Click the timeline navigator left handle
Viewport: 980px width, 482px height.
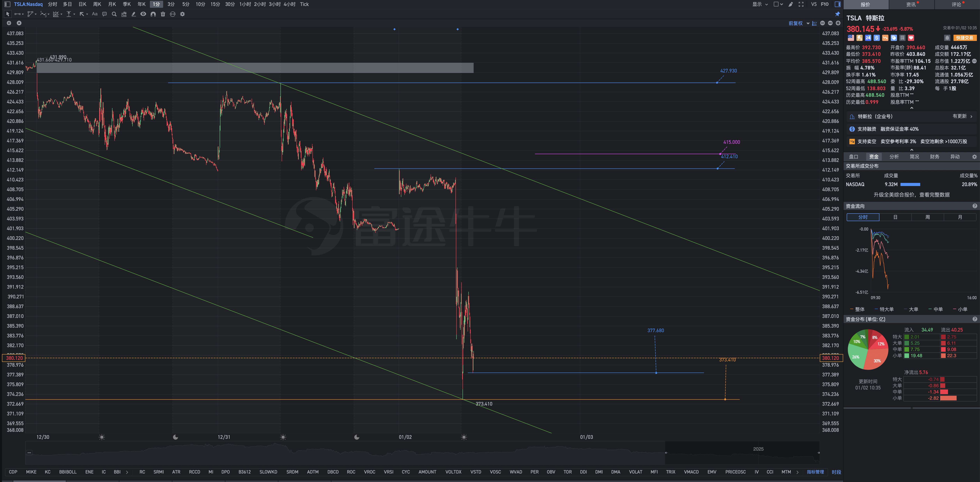[x=666, y=453]
